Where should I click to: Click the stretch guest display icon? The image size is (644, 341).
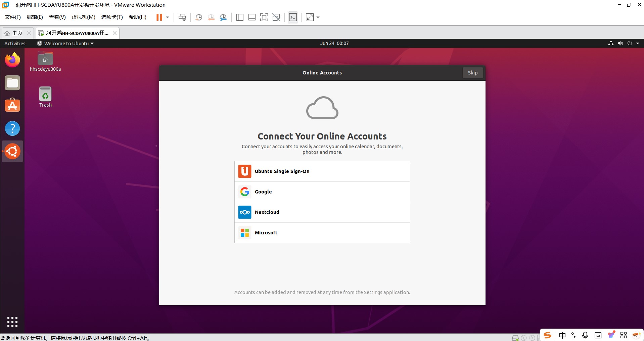tap(310, 17)
